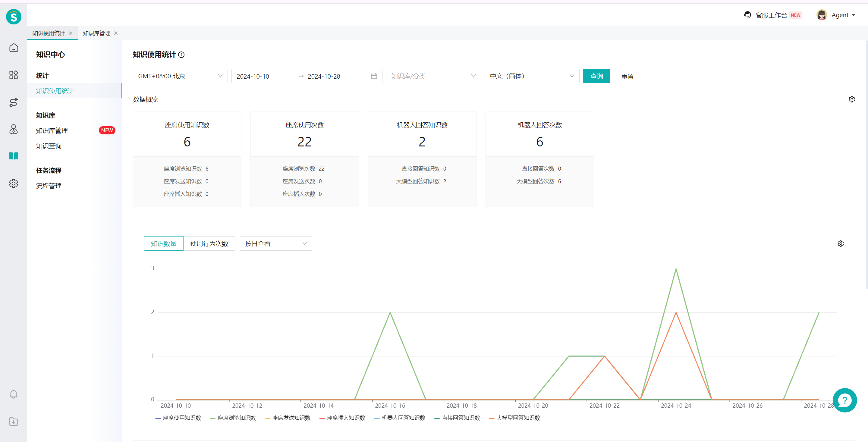Open the 中文（简体）language dropdown

[x=532, y=76]
